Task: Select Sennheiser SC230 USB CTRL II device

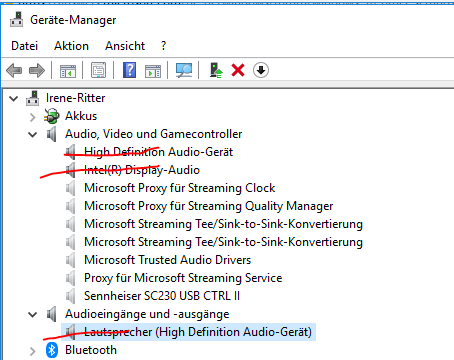Action: click(x=162, y=296)
